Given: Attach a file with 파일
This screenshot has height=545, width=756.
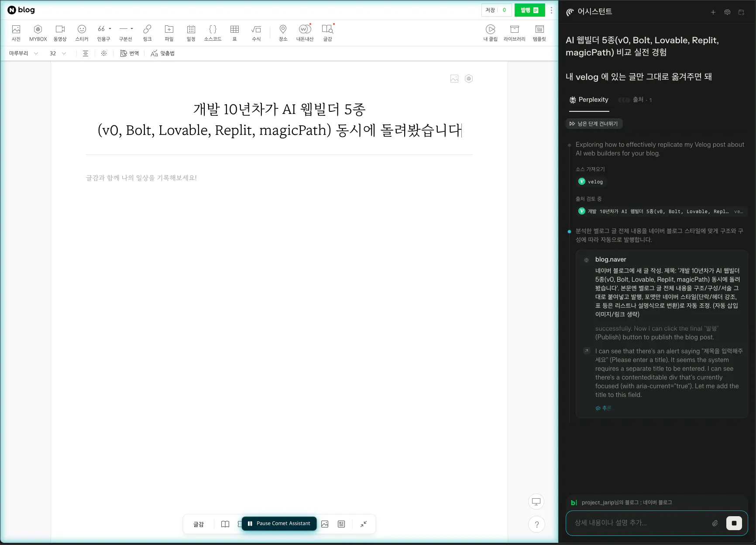Looking at the screenshot, I should (x=169, y=33).
